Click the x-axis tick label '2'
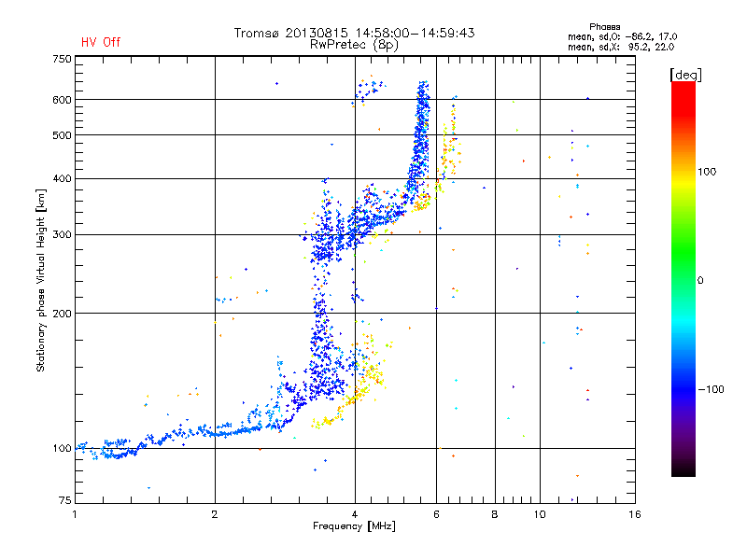Viewport: 747px width, 560px height. pos(215,514)
